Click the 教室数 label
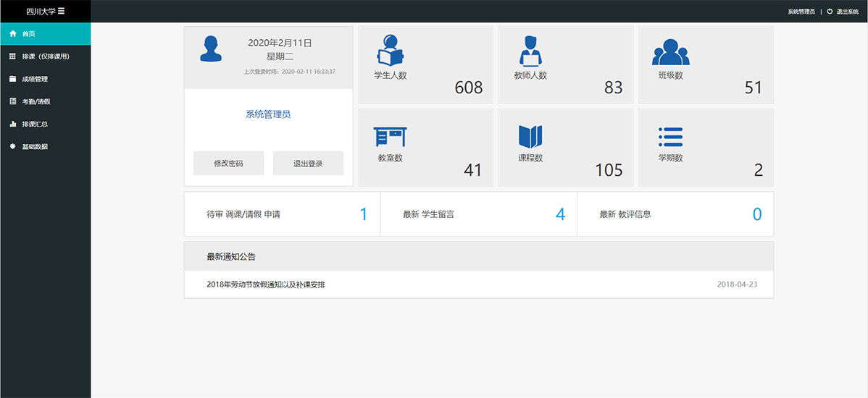 [391, 158]
